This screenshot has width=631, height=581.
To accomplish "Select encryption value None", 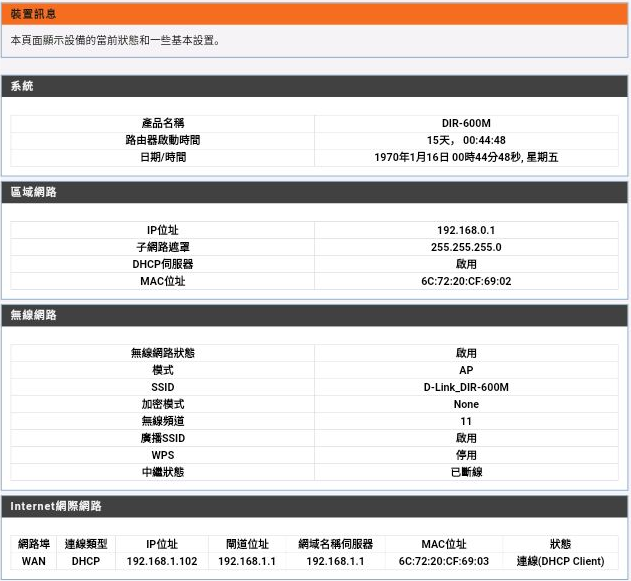I will point(466,404).
